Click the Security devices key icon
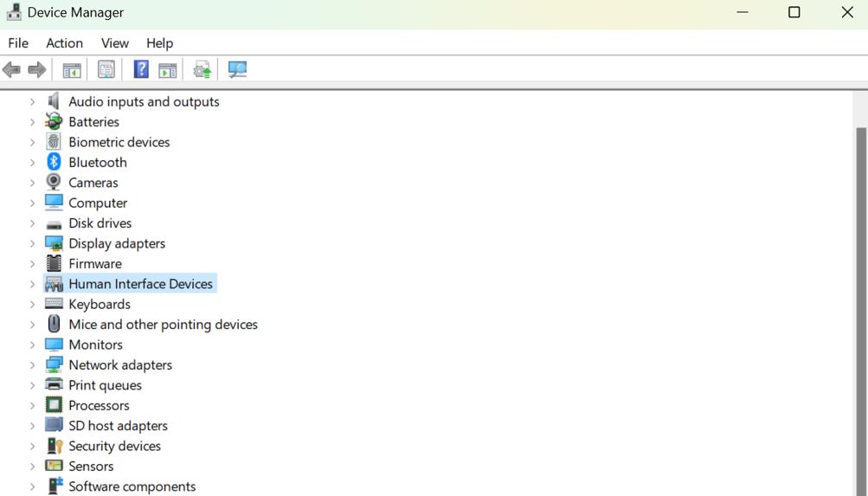 [x=55, y=446]
